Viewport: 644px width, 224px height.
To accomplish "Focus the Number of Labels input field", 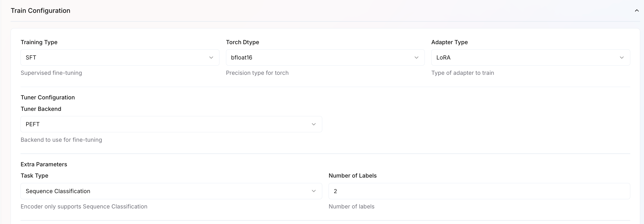I will click(x=479, y=191).
